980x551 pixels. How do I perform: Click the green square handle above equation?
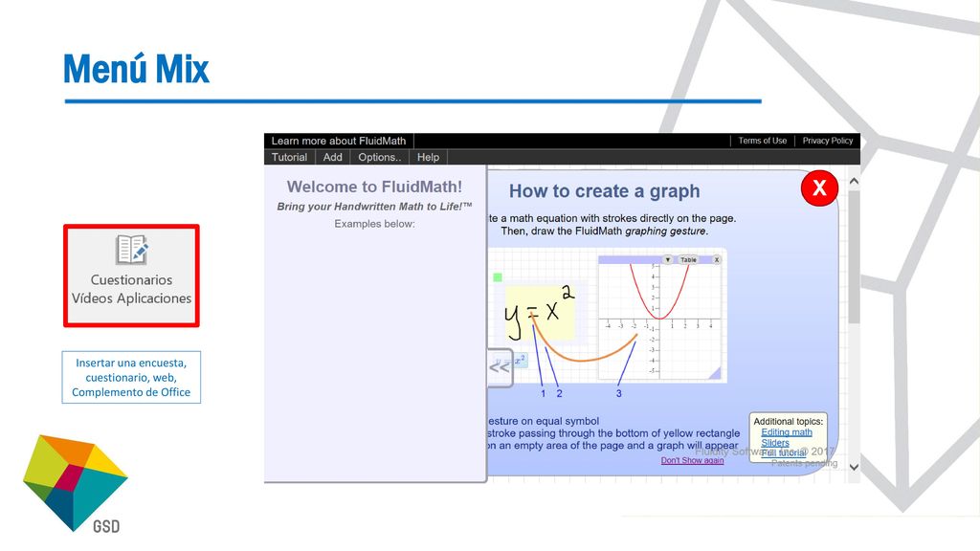coord(498,277)
